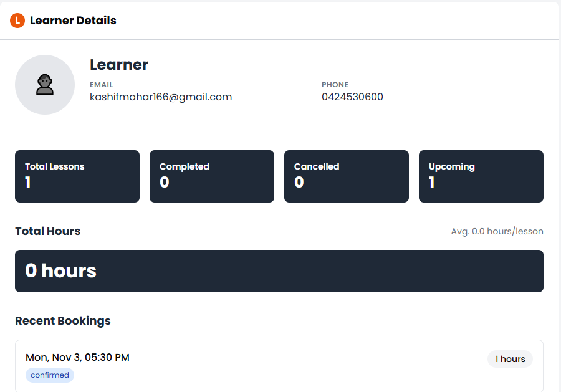
Task: Click the confirmed status badge
Action: tap(50, 375)
